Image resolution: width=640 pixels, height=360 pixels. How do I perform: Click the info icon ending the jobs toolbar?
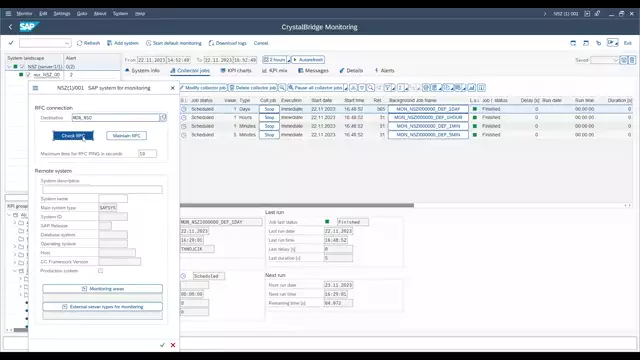coord(482,88)
